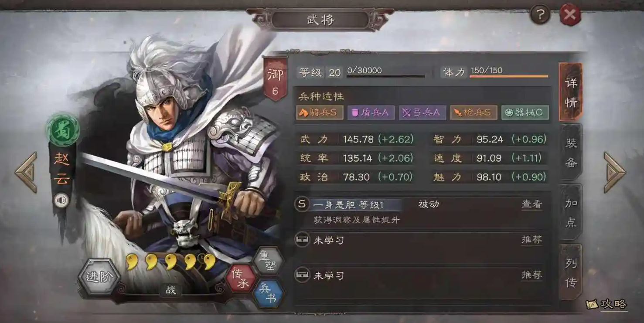Select the 骑兵S troop aptitude tag
The height and width of the screenshot is (323, 644).
tap(320, 112)
